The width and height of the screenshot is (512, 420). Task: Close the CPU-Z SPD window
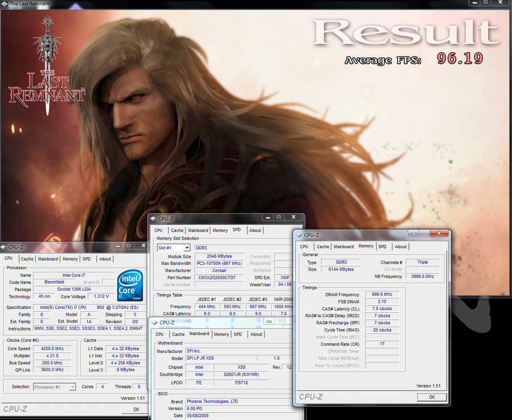pos(294,217)
